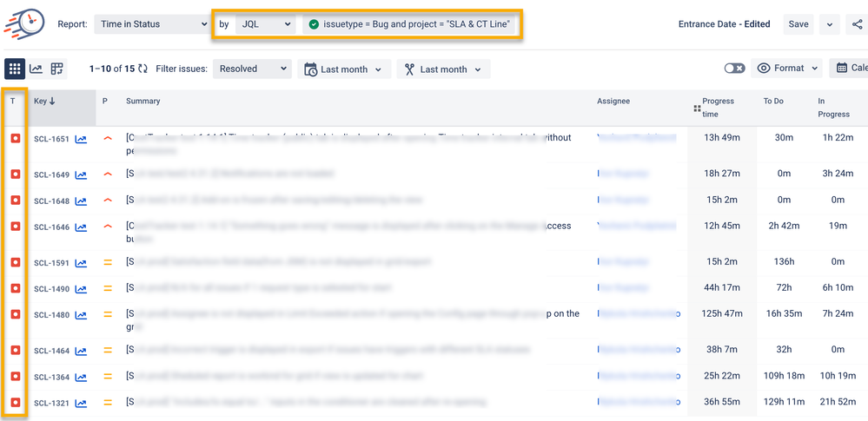
Task: Click the Assignee column header
Action: [x=613, y=101]
